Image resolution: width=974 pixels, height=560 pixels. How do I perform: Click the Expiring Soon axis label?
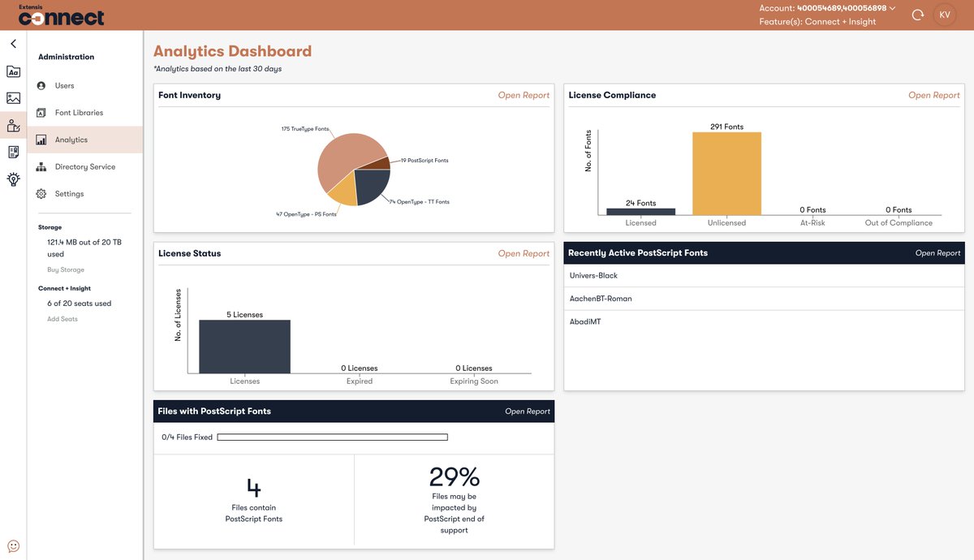(x=474, y=381)
